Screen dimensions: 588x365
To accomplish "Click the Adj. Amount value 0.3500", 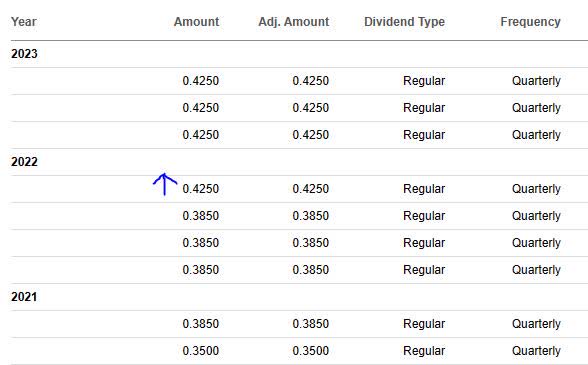I will point(310,351).
